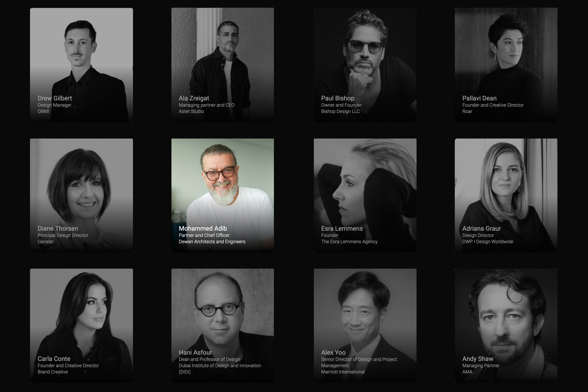Click Paul Bishop's portrait photo
Image resolution: width=588 pixels, height=392 pixels.
(365, 65)
